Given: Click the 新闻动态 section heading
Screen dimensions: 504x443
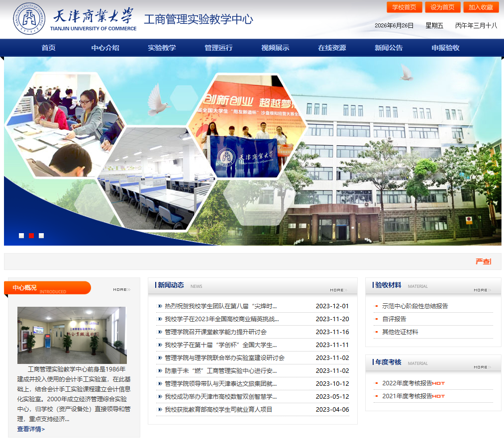Looking at the screenshot, I should (171, 285).
